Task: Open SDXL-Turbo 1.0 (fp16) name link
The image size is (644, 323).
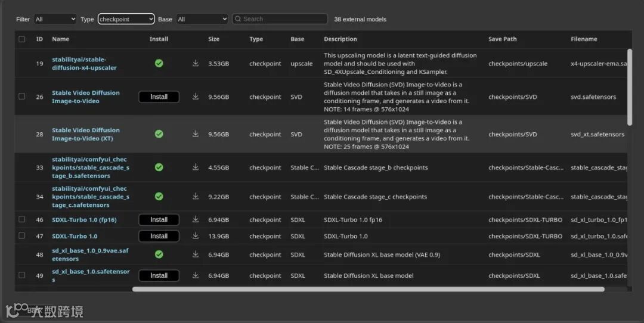Action: pos(84,219)
